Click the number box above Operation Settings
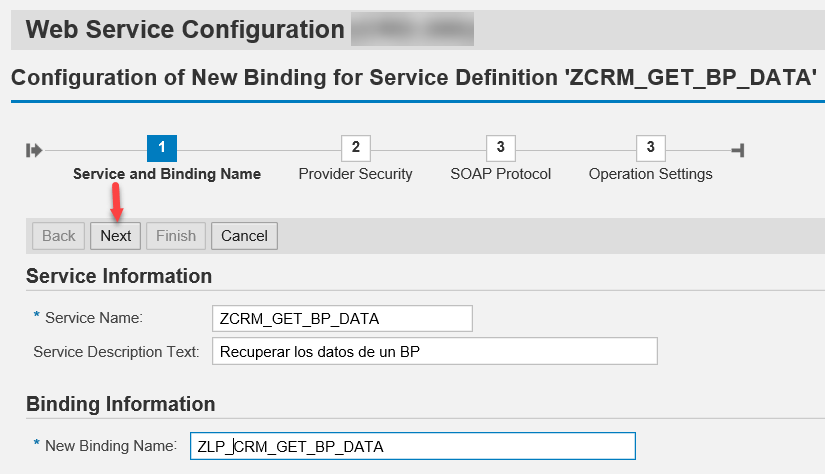 click(650, 149)
